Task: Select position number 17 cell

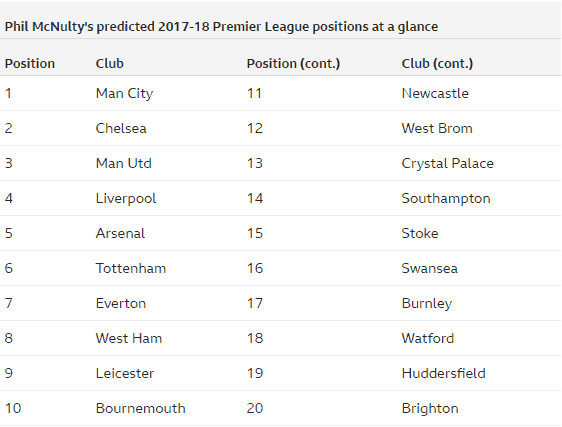Action: 255,304
